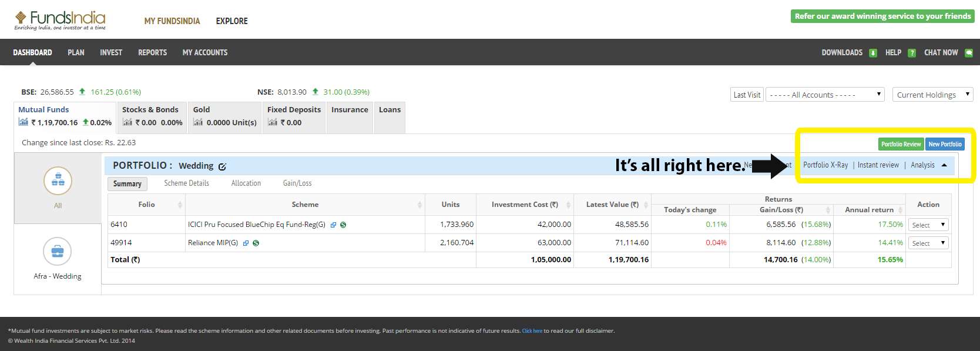
Task: Edit the Wedding portfolio name
Action: (222, 166)
